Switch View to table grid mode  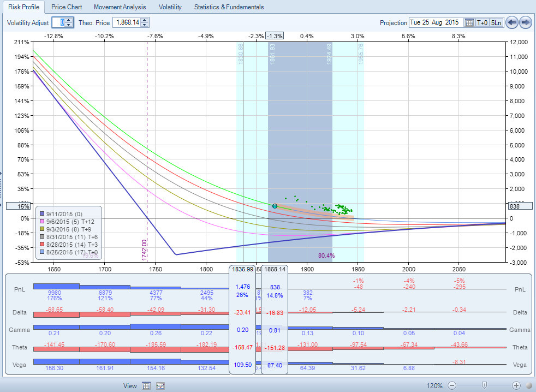pyautogui.click(x=146, y=386)
